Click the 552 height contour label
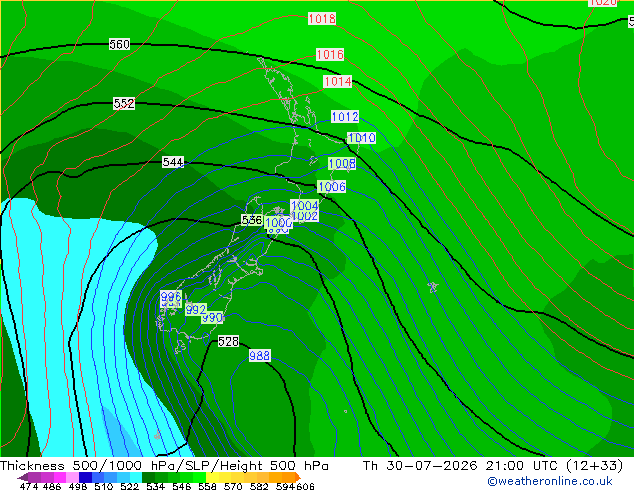This screenshot has height=490, width=634. (x=124, y=103)
